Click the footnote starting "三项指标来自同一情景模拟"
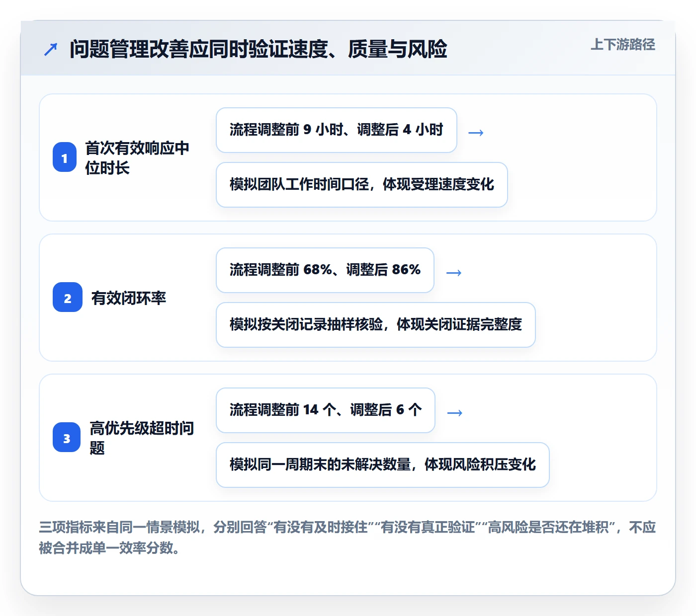Image resolution: width=696 pixels, height=616 pixels. click(x=348, y=538)
